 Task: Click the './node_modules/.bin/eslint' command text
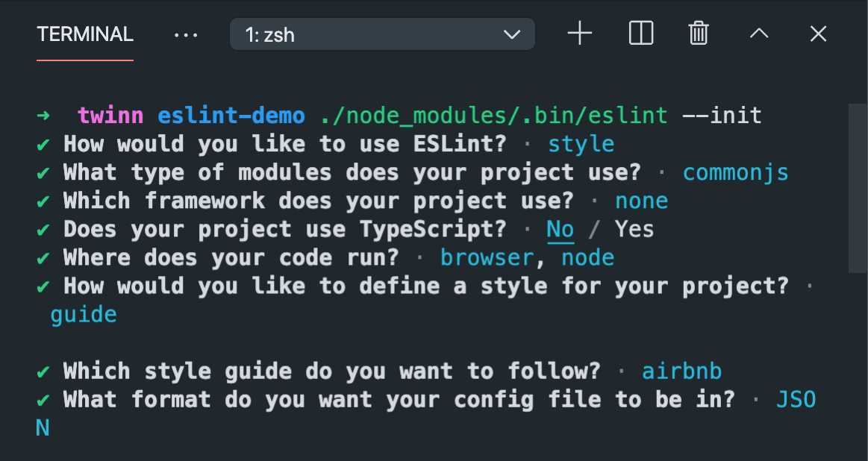[x=494, y=116]
